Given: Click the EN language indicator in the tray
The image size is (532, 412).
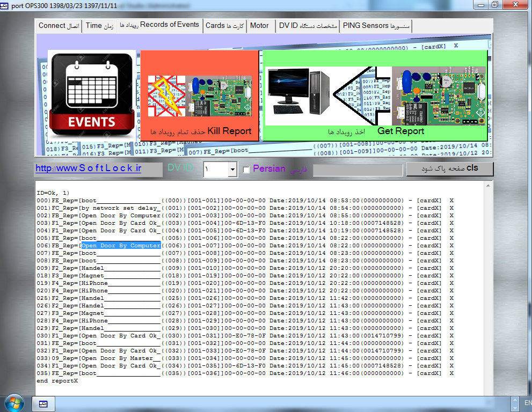Looking at the screenshot, I should [527, 402].
